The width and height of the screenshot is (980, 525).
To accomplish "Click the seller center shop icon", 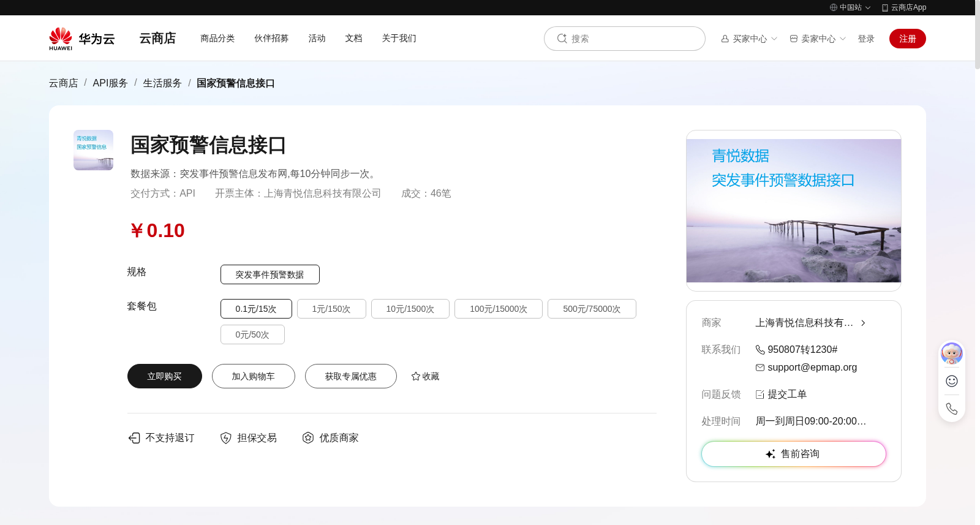I will tap(794, 39).
